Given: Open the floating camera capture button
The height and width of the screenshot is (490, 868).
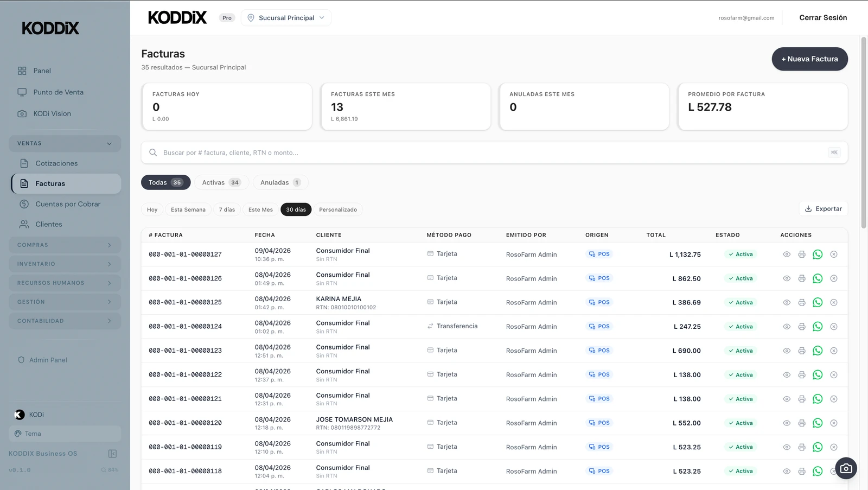Looking at the screenshot, I should 846,468.
